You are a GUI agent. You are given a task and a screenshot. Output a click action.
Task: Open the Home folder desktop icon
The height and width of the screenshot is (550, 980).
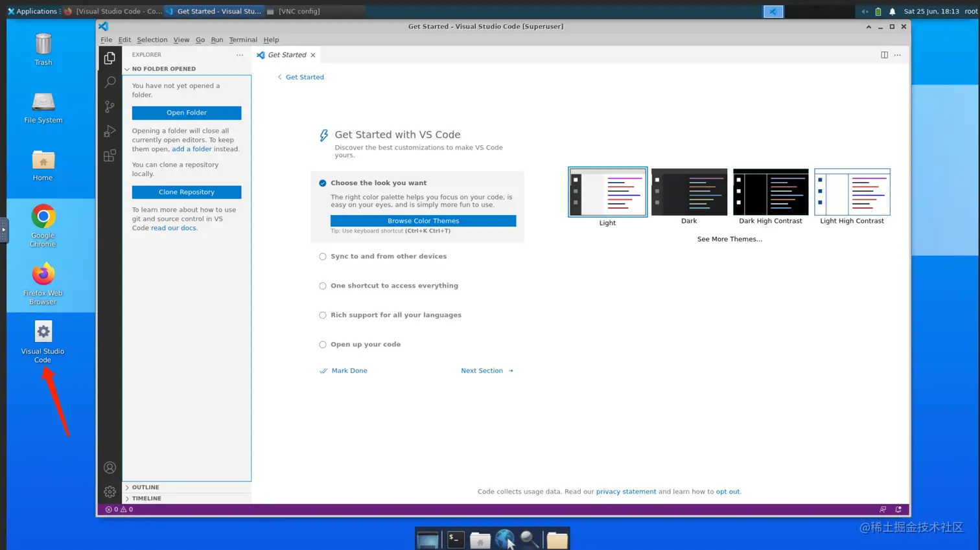(43, 165)
